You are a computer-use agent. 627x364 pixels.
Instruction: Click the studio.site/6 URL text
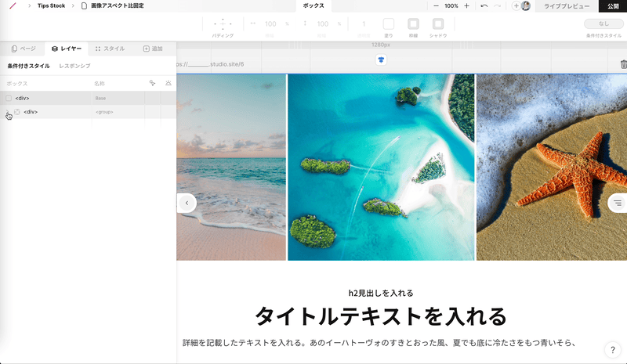211,64
